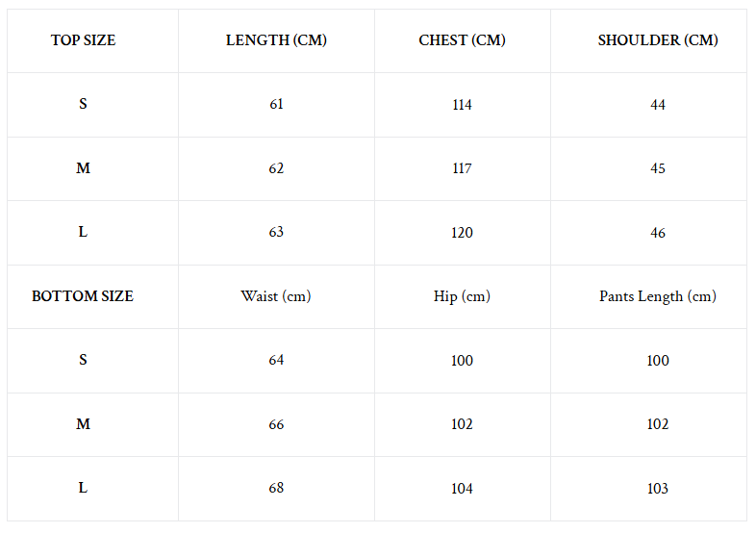
Task: Select chest value 114
Action: click(462, 105)
